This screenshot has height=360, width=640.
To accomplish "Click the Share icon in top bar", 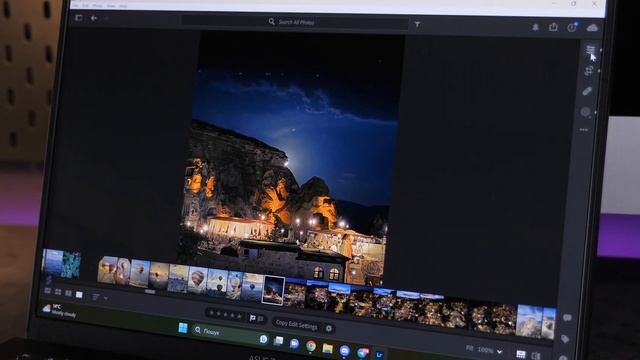I will pyautogui.click(x=553, y=27).
